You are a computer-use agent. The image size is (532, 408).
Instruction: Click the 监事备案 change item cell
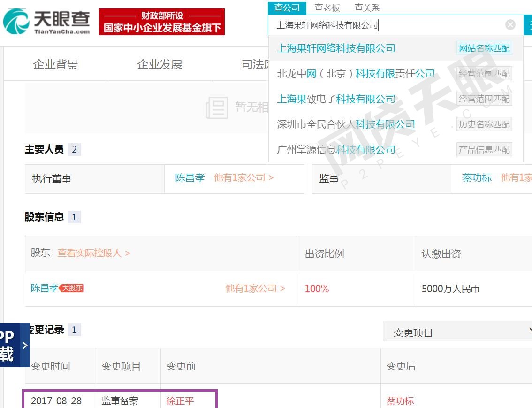120,401
